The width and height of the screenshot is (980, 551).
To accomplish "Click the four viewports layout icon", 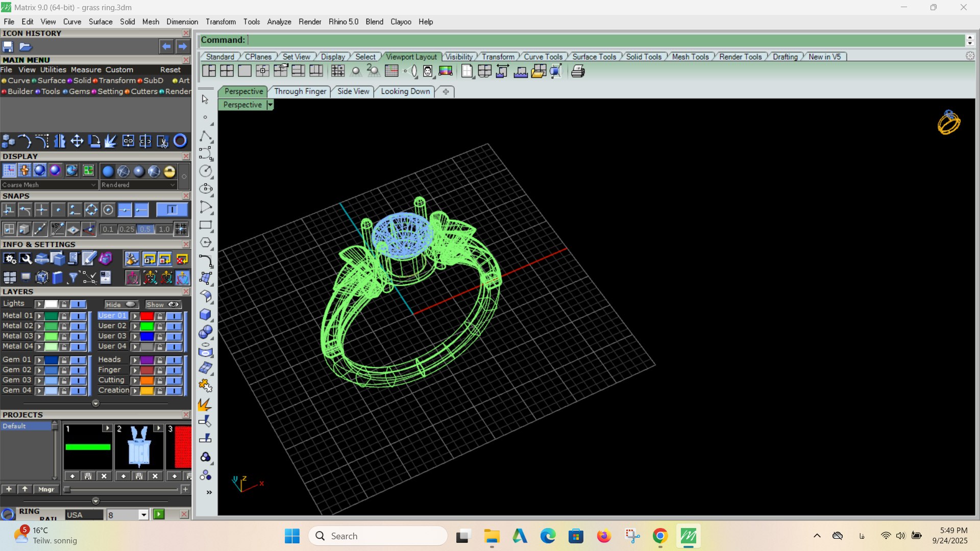I will click(227, 71).
